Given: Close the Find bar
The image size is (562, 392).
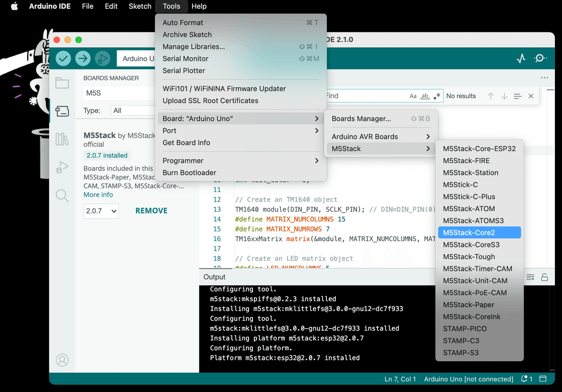Looking at the screenshot, I should pos(531,96).
